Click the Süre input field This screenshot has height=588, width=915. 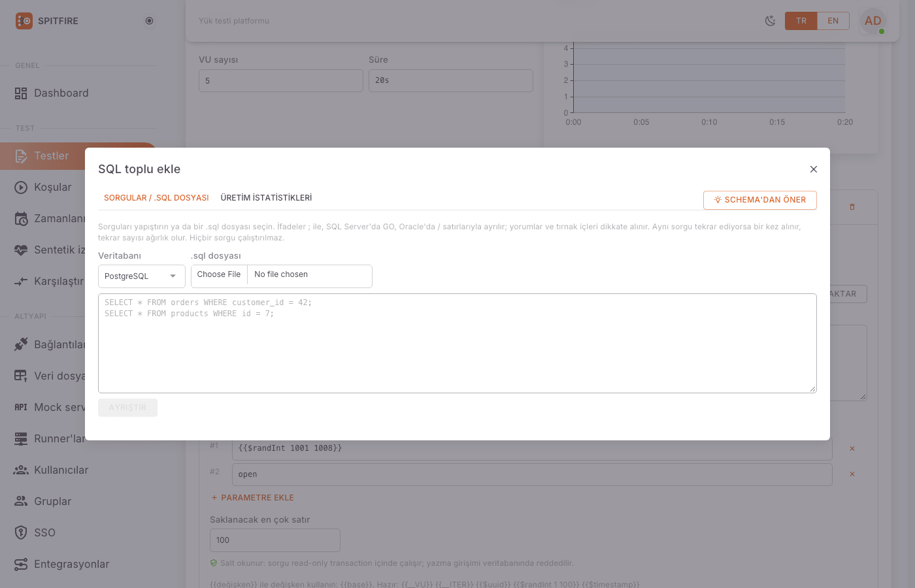[x=451, y=80]
